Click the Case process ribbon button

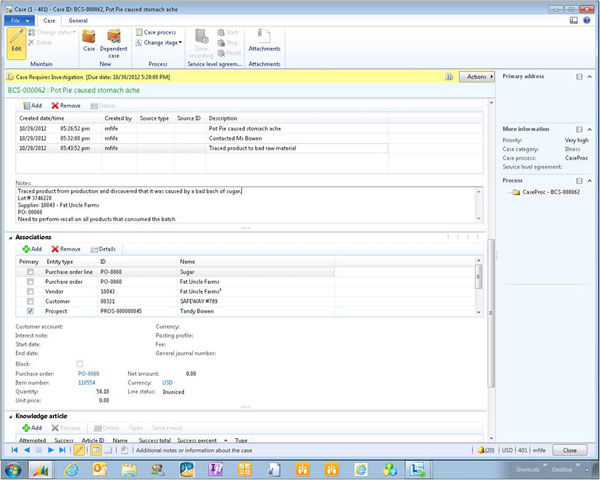[159, 32]
